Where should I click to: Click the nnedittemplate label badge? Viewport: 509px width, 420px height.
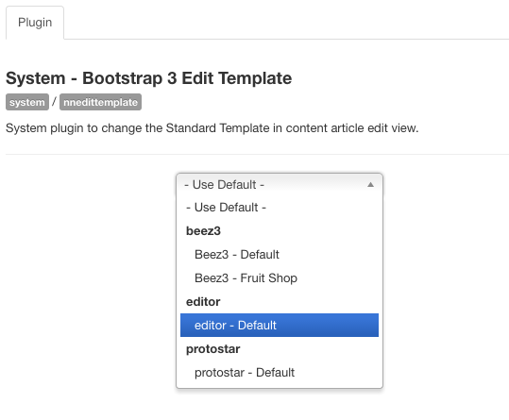tap(100, 102)
